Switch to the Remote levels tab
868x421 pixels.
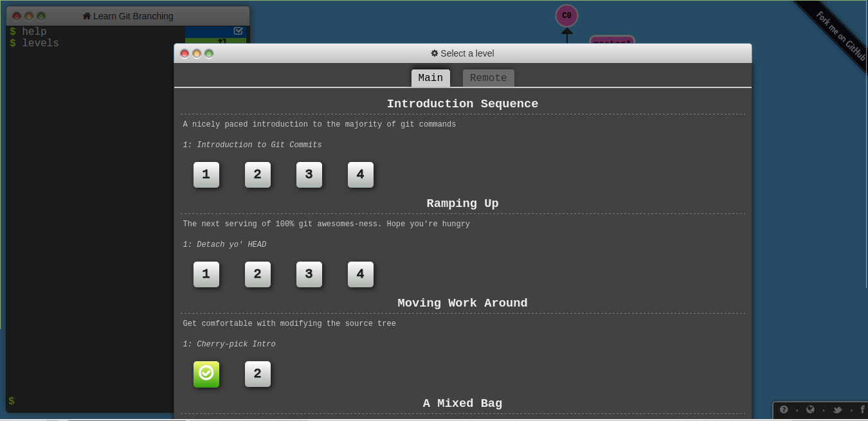[x=488, y=78]
